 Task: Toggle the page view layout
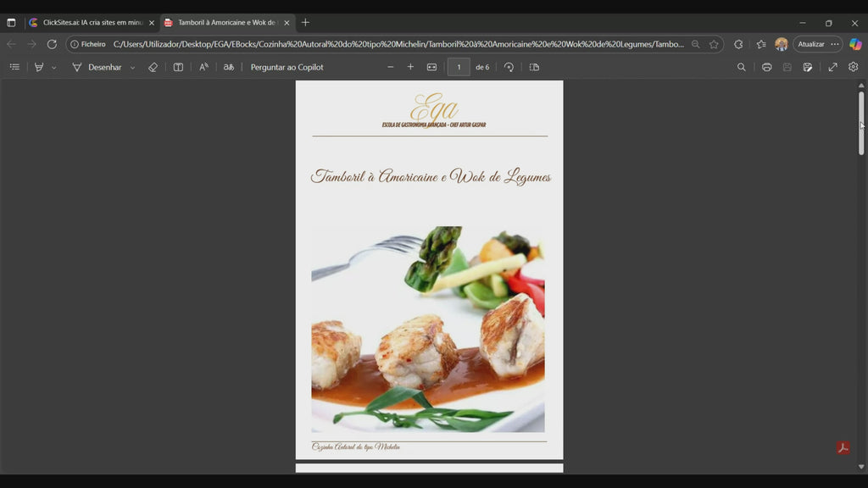pos(534,67)
